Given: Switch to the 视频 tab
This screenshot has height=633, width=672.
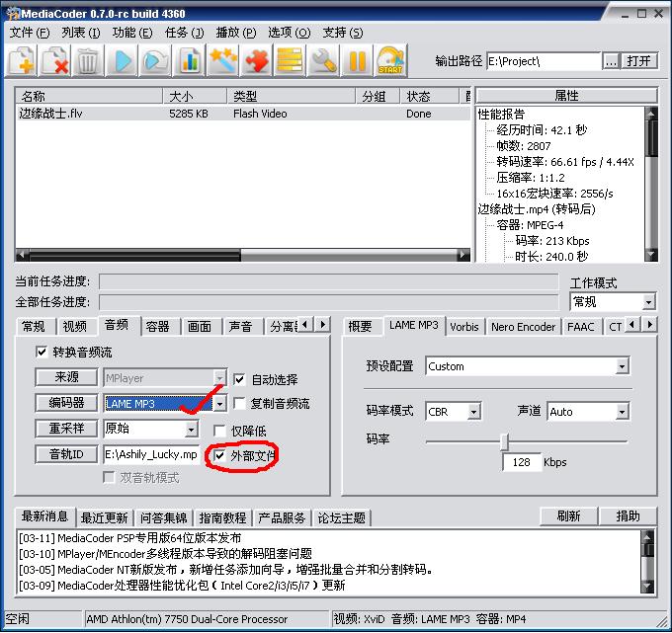Looking at the screenshot, I should coord(75,326).
